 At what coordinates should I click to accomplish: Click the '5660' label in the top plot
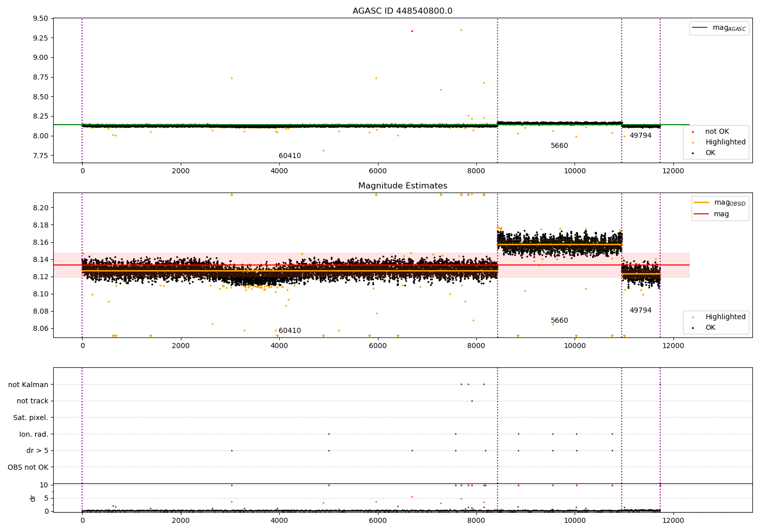559,145
